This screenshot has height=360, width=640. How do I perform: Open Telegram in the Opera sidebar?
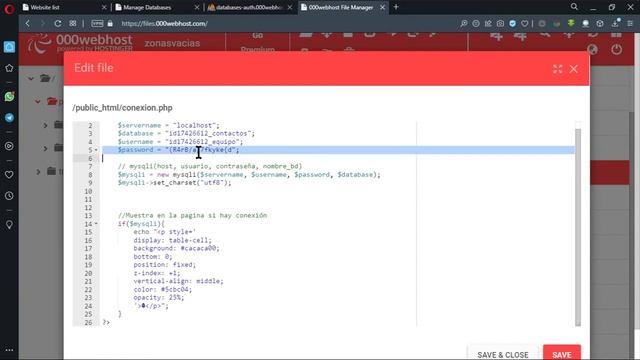pyautogui.click(x=9, y=118)
